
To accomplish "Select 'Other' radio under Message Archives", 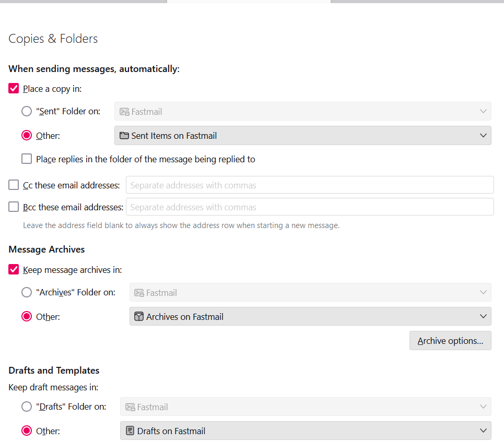I will pyautogui.click(x=27, y=317).
